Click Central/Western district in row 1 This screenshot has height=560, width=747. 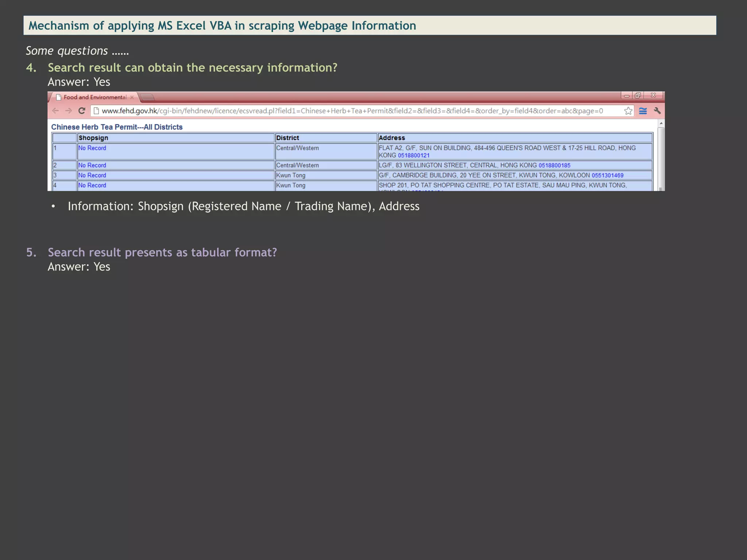pos(297,148)
